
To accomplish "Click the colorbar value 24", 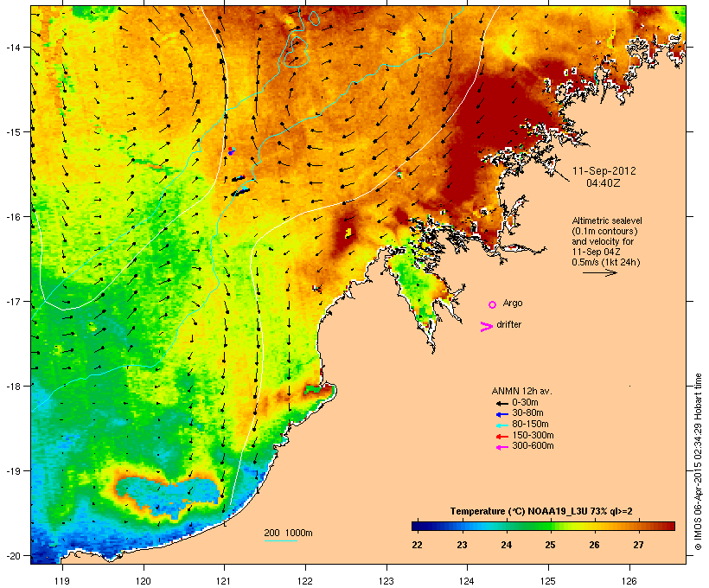I will click(506, 545).
